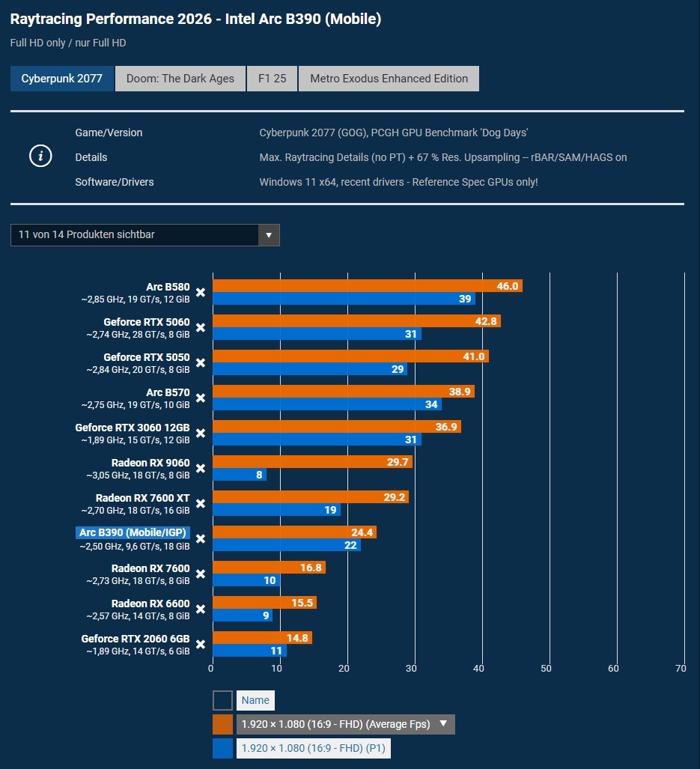The width and height of the screenshot is (700, 769).
Task: Toggle the Name legend checkbox square
Action: (x=222, y=700)
